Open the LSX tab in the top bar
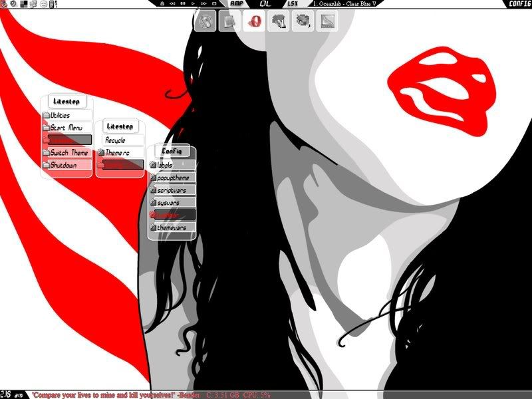This screenshot has height=399, width=532. pos(293,4)
